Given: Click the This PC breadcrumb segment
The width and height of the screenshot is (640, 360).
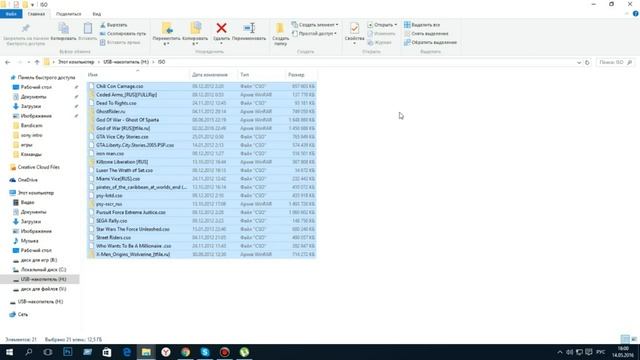Looking at the screenshot, I should point(76,62).
